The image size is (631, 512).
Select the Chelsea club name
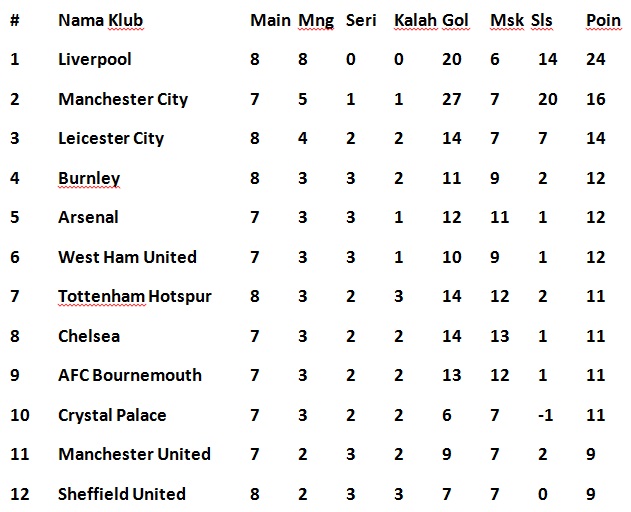[x=89, y=336]
